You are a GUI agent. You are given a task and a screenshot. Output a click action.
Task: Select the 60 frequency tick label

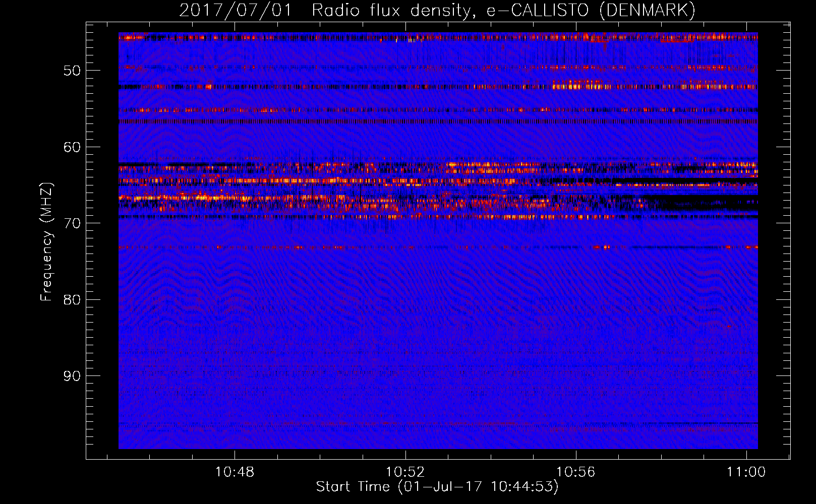point(72,147)
